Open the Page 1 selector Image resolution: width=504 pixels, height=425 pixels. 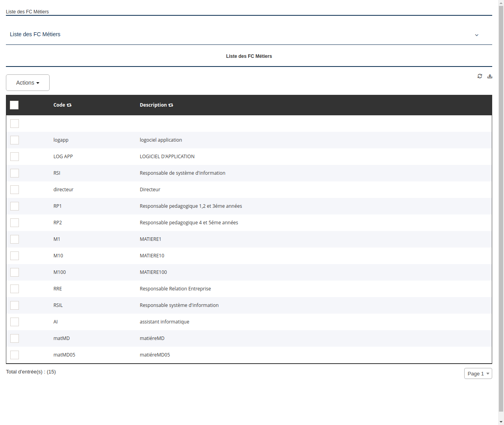coord(478,373)
